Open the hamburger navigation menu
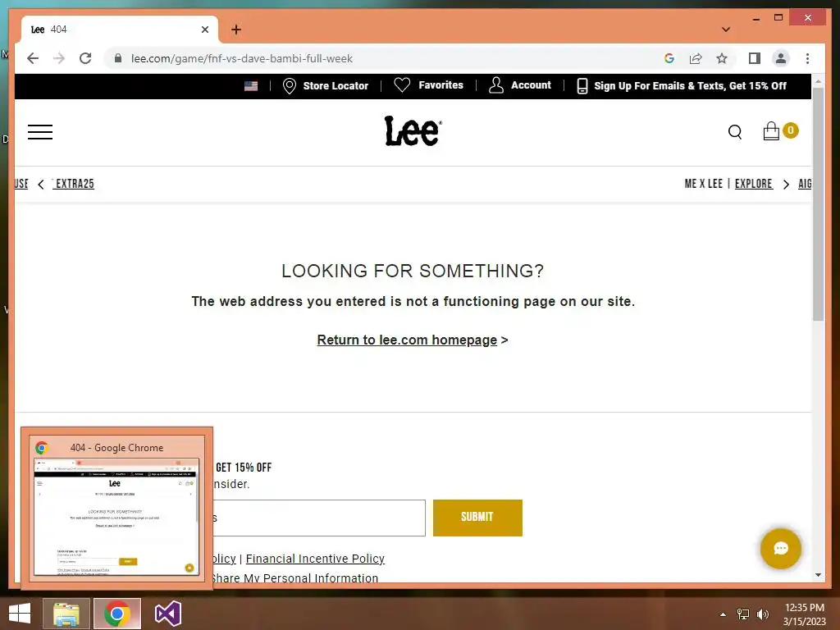The height and width of the screenshot is (630, 840). [x=40, y=132]
